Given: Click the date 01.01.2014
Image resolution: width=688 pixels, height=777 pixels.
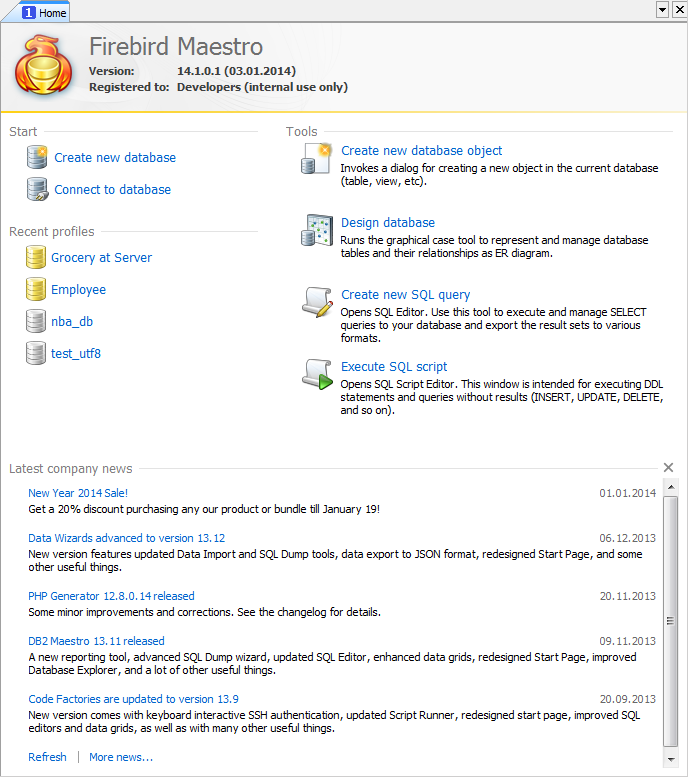Looking at the screenshot, I should click(628, 493).
